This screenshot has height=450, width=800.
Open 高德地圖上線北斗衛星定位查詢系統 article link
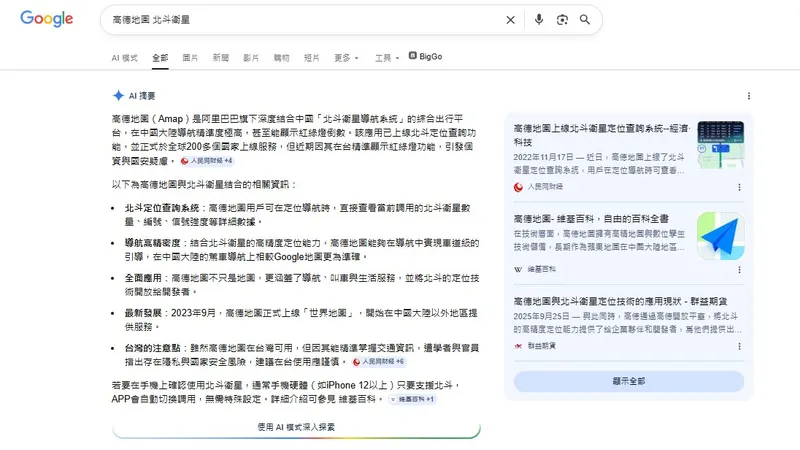tap(601, 135)
